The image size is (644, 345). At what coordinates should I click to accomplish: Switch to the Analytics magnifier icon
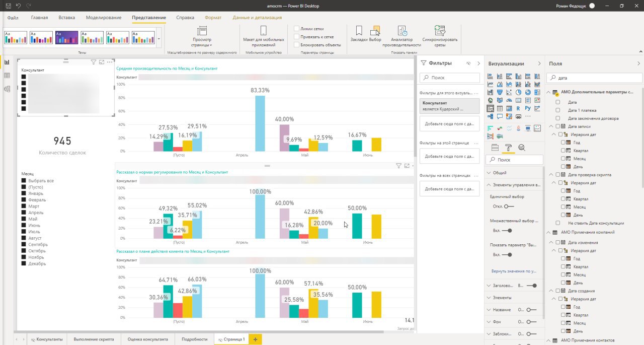point(522,148)
